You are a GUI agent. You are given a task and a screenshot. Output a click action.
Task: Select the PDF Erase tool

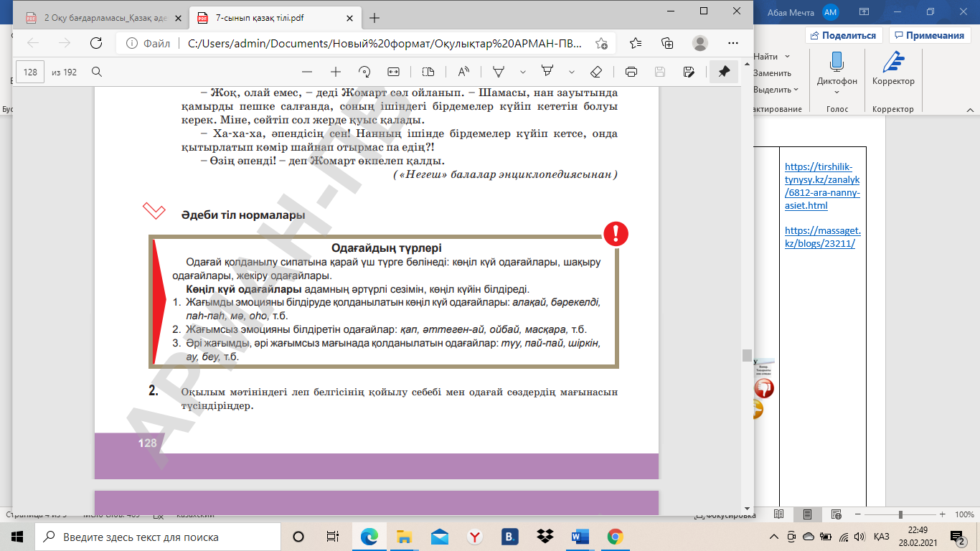[x=595, y=72]
